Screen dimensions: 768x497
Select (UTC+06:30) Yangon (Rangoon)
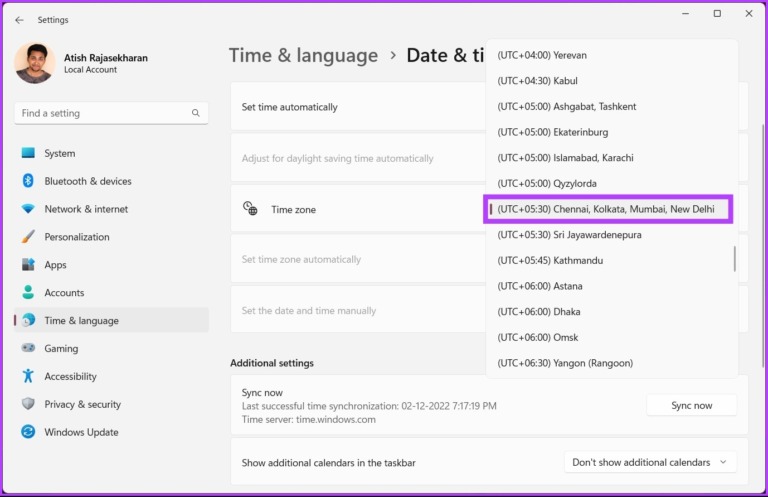point(611,363)
